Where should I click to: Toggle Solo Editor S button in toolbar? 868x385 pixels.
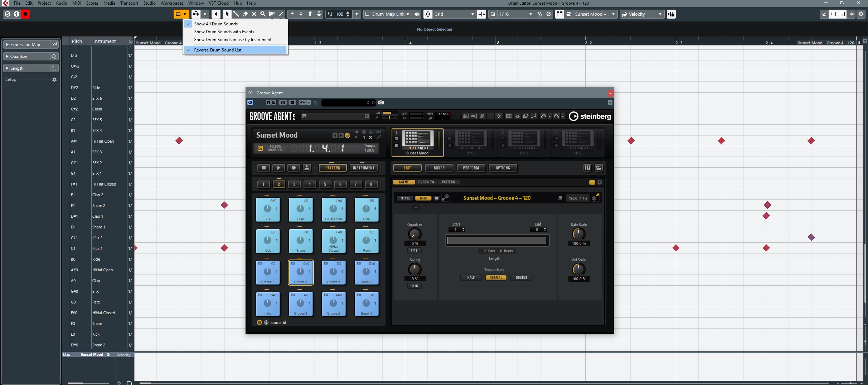coord(8,14)
